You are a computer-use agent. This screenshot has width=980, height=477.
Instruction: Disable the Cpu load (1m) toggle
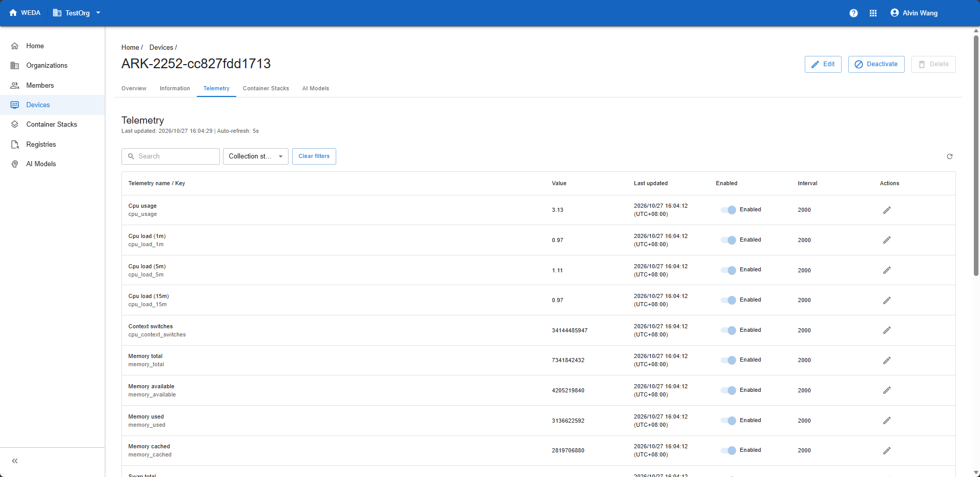[x=728, y=240]
